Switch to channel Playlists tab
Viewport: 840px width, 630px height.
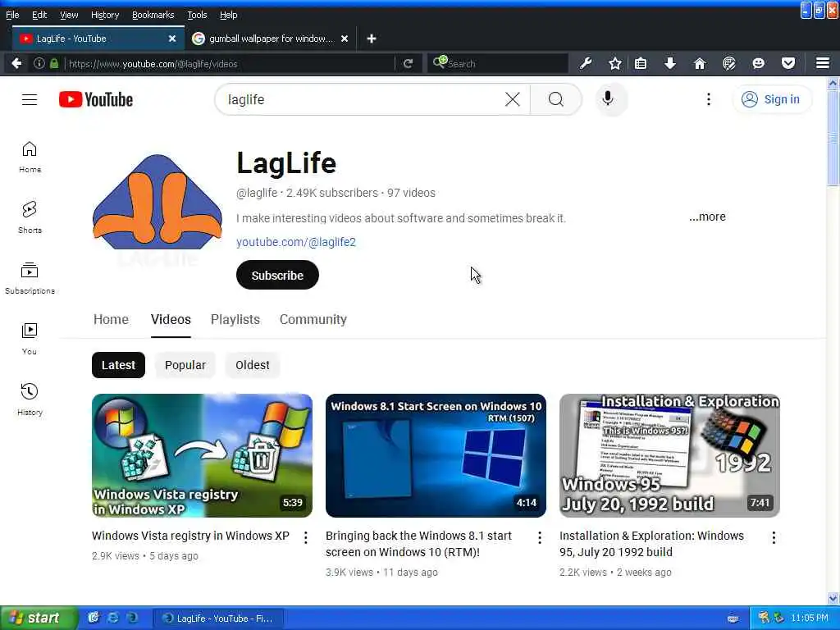[235, 319]
